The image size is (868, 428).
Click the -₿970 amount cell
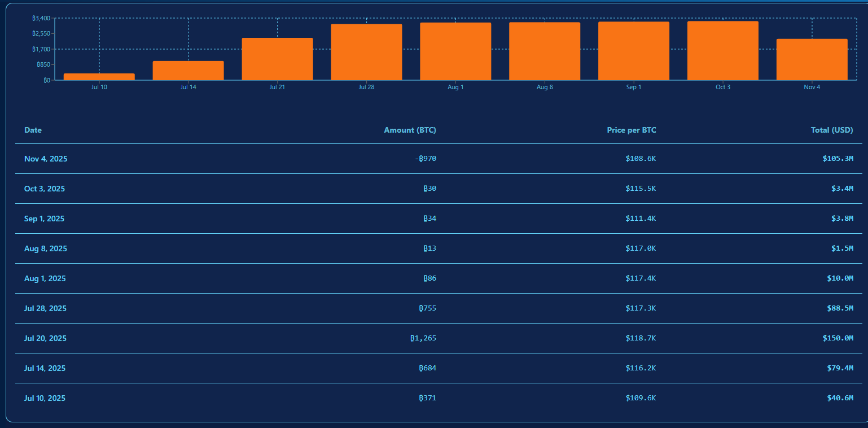[x=426, y=159]
